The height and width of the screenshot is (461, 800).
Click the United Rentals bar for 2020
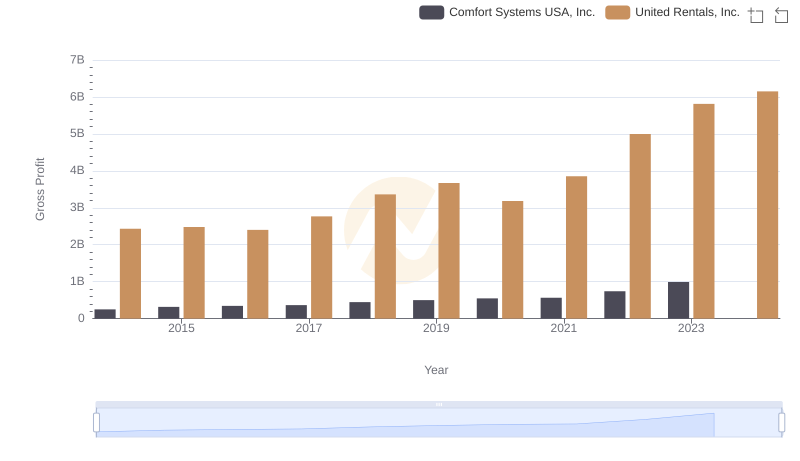pos(512,260)
